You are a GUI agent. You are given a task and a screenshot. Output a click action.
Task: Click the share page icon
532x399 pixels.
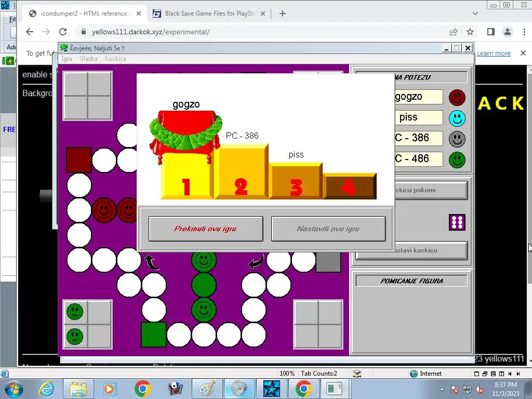coord(453,32)
